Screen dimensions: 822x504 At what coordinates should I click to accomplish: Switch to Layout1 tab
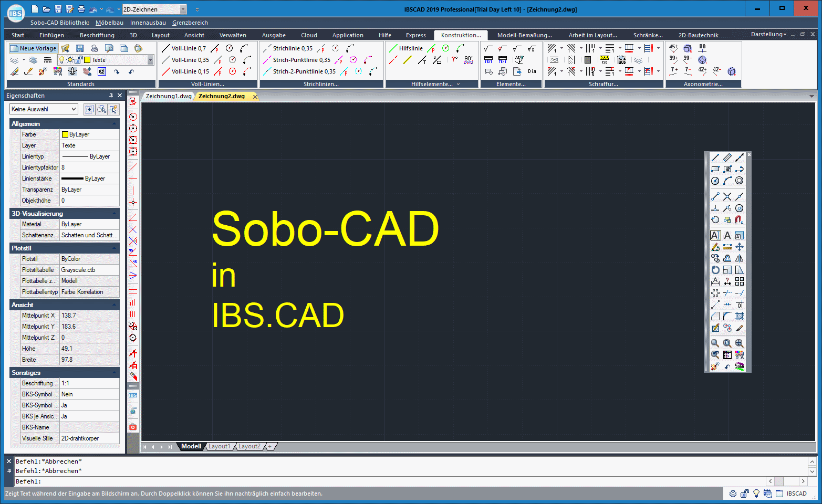pos(219,446)
